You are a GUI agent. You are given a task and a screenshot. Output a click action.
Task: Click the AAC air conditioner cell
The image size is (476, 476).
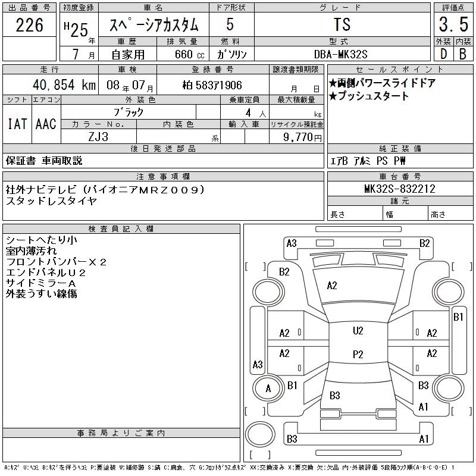point(46,124)
